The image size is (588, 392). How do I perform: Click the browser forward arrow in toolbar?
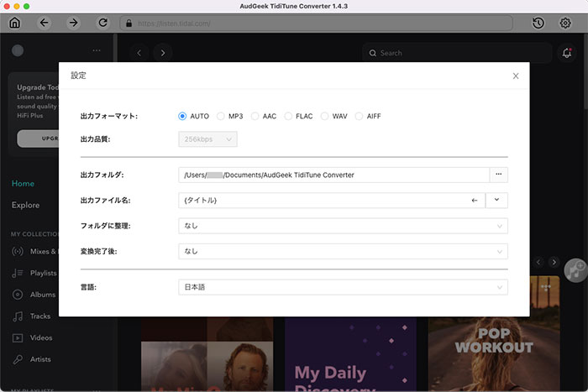(74, 23)
